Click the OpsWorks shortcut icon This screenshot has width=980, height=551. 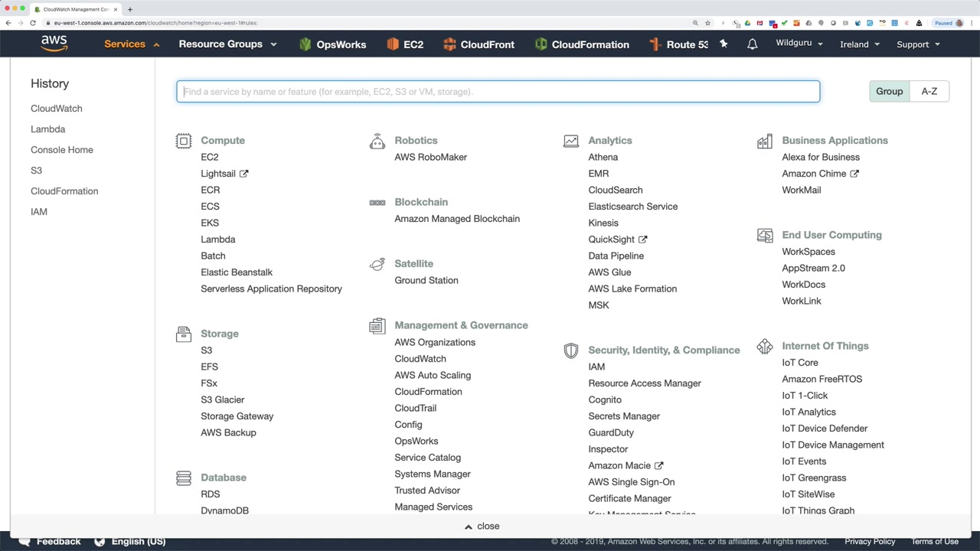[x=305, y=44]
